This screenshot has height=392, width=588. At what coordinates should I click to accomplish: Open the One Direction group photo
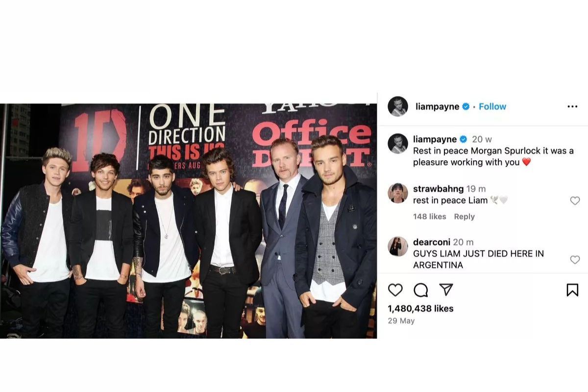click(188, 221)
